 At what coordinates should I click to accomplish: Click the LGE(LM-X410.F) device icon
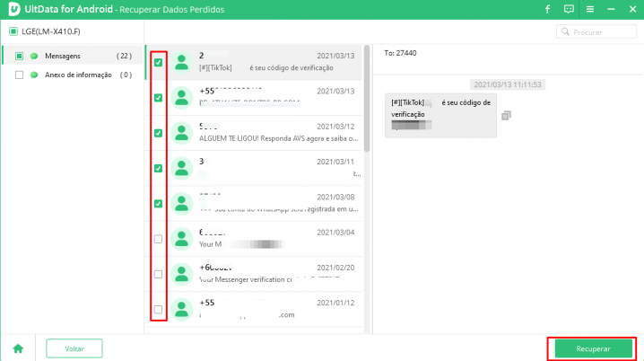tap(13, 31)
